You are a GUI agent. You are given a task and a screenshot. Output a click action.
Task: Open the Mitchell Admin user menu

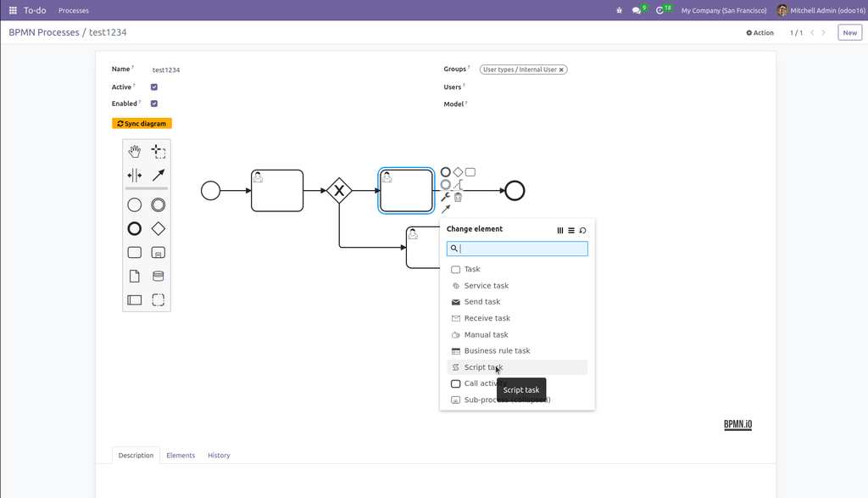click(821, 10)
